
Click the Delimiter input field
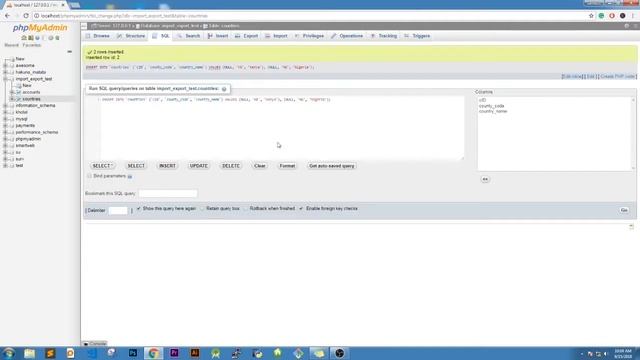coord(118,211)
